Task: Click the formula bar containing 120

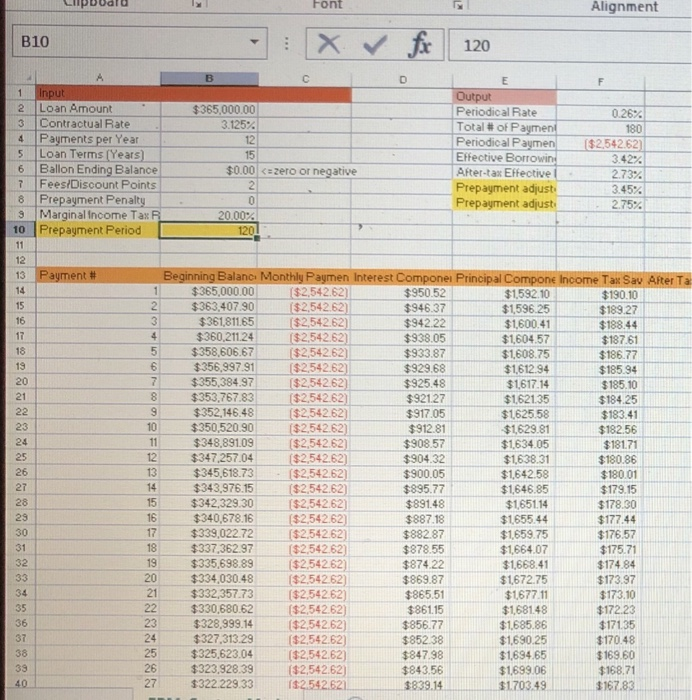Action: (570, 45)
